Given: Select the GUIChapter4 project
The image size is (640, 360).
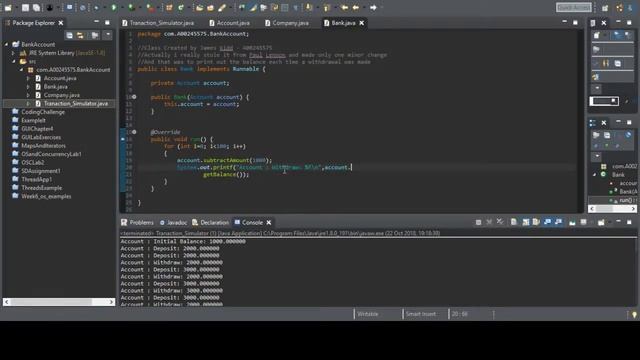Looking at the screenshot, I should tap(37, 129).
